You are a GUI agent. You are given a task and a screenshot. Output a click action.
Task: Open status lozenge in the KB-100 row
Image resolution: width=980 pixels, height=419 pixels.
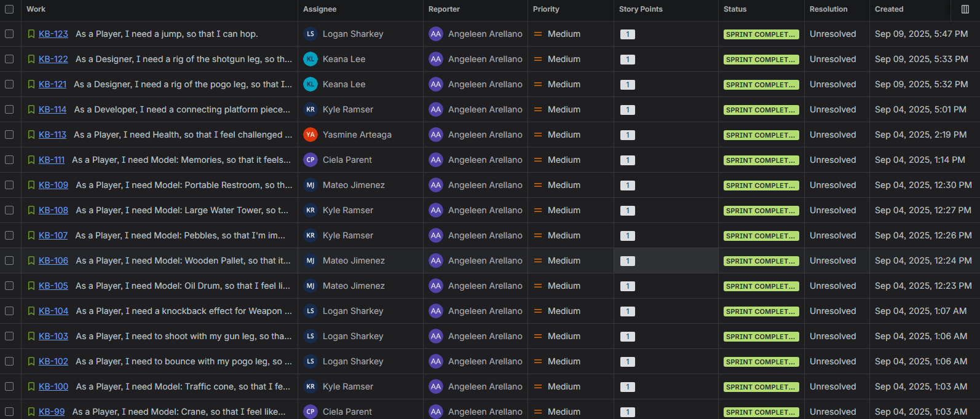click(x=761, y=387)
